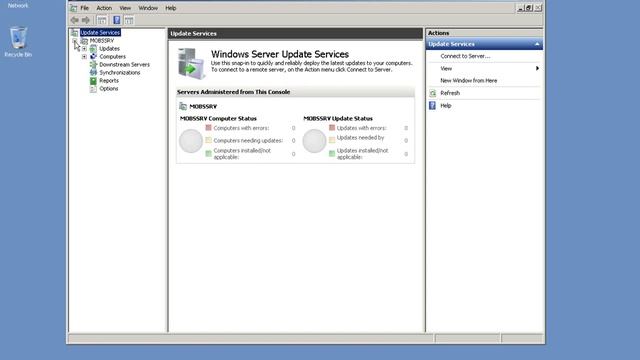The width and height of the screenshot is (640, 360).
Task: Click New Window from Here action
Action: pos(469,81)
